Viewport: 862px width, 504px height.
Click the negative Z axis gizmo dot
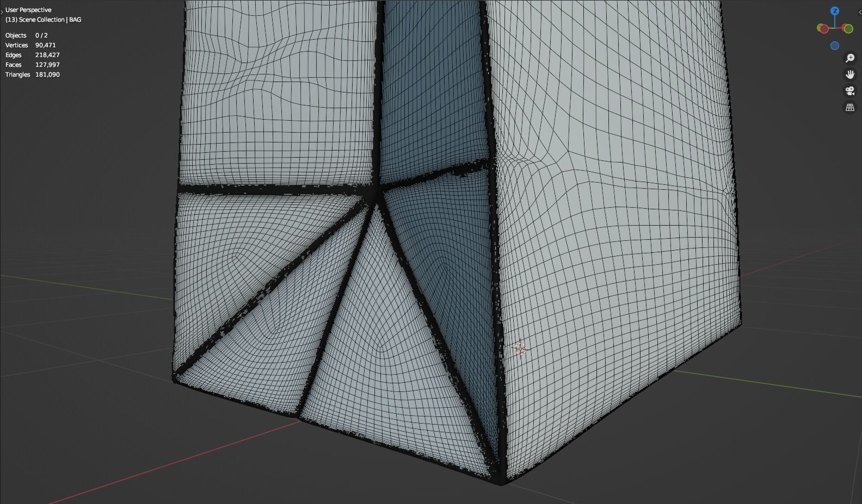pyautogui.click(x=835, y=46)
